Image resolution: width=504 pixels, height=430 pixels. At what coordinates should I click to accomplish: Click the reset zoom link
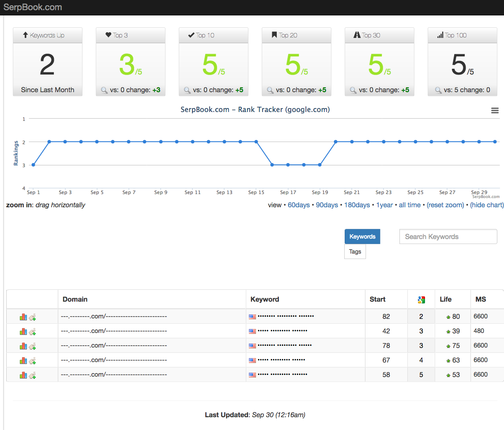[445, 205]
